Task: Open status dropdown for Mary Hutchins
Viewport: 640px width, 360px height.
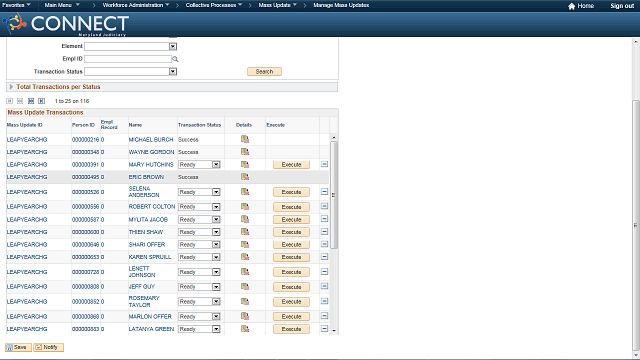Action: pos(216,164)
